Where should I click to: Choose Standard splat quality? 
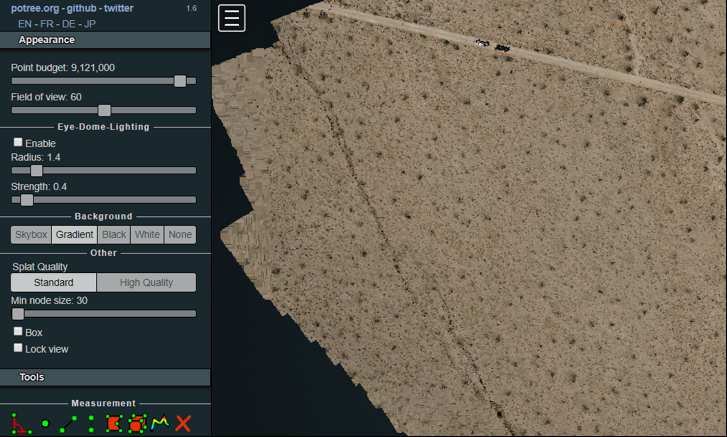[x=53, y=282]
